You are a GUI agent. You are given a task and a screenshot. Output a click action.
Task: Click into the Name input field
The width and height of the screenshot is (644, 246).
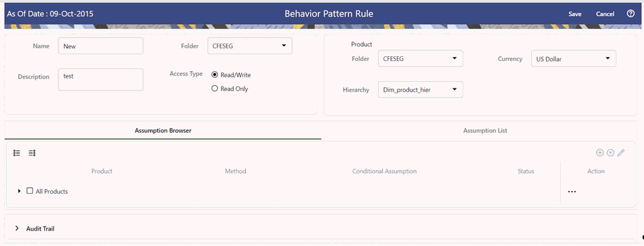coord(101,46)
